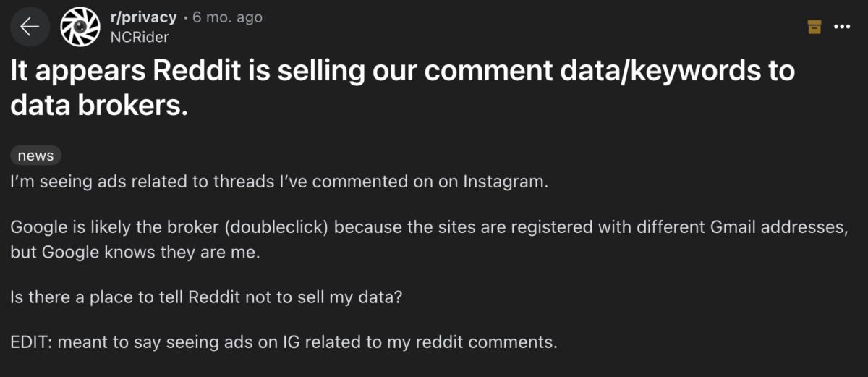Select the 'news' post flair tag
868x377 pixels.
(36, 156)
